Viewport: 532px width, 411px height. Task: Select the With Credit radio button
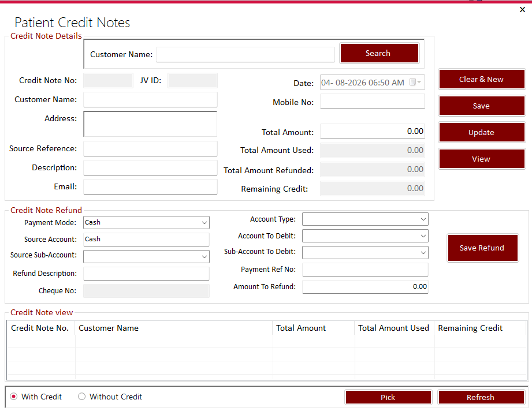pyautogui.click(x=14, y=397)
